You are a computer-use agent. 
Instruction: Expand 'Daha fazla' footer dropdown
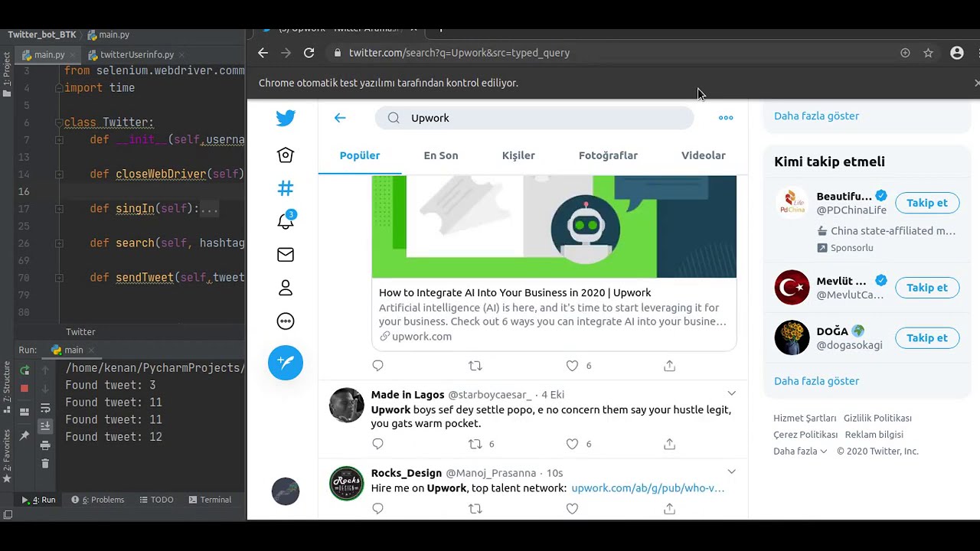click(x=800, y=452)
